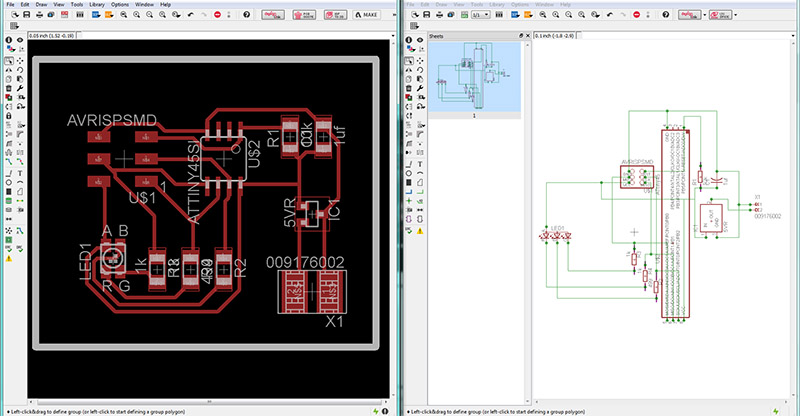Select the Rotate tool in board editor
800x416 pixels.
pos(20,69)
